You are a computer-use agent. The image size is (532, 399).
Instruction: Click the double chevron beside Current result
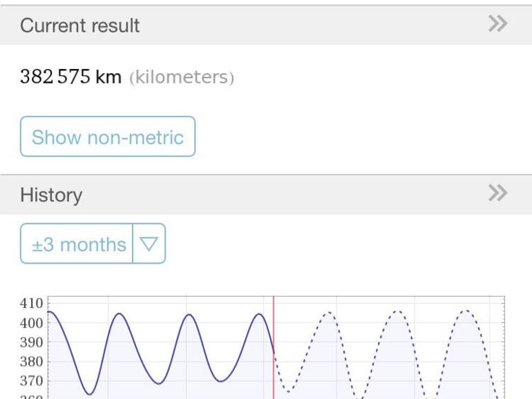pos(497,25)
